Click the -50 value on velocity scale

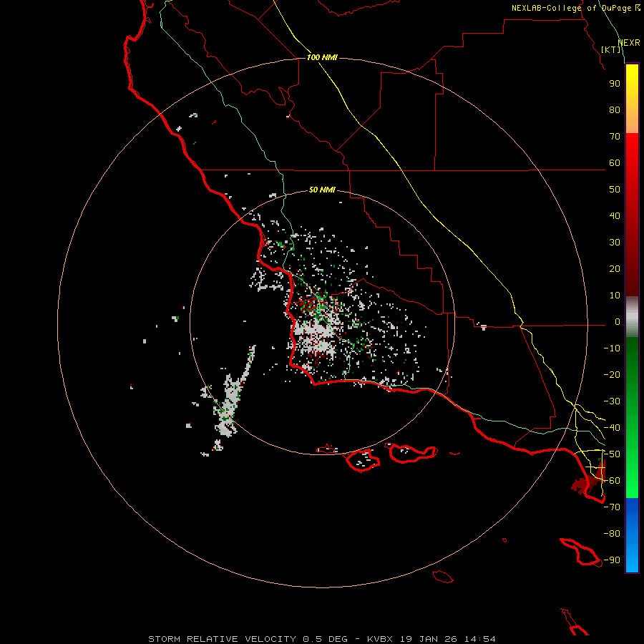click(x=612, y=454)
